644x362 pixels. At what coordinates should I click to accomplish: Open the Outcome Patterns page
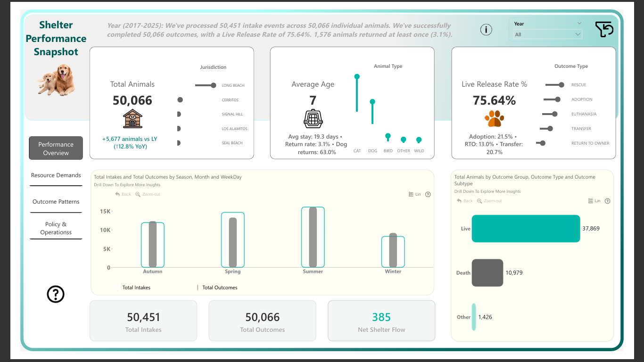(56, 201)
